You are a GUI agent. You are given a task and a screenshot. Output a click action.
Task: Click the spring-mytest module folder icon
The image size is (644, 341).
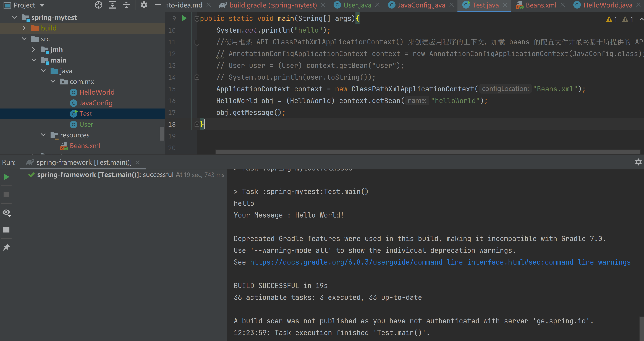(25, 17)
